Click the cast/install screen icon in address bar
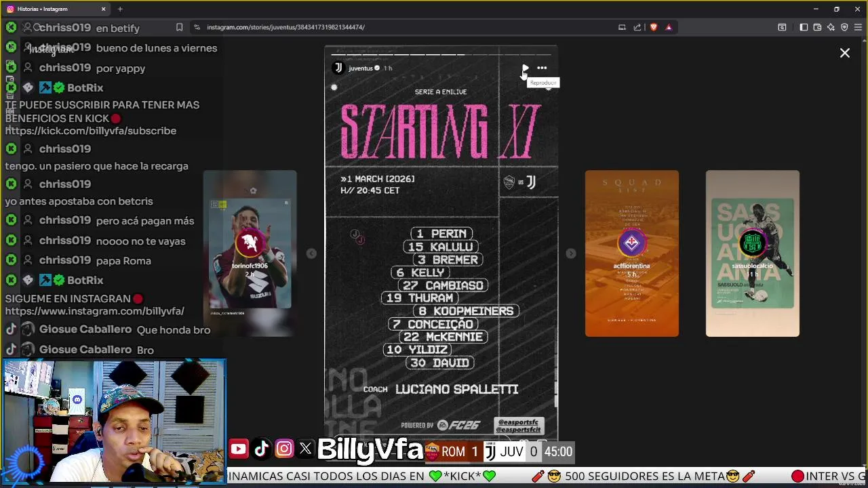Viewport: 868px width, 488px height. pos(622,27)
